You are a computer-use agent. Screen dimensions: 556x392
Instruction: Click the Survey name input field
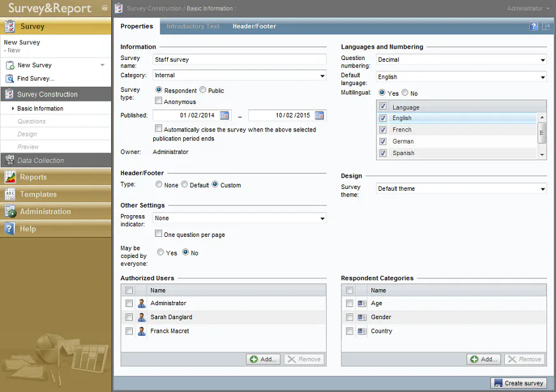point(240,59)
